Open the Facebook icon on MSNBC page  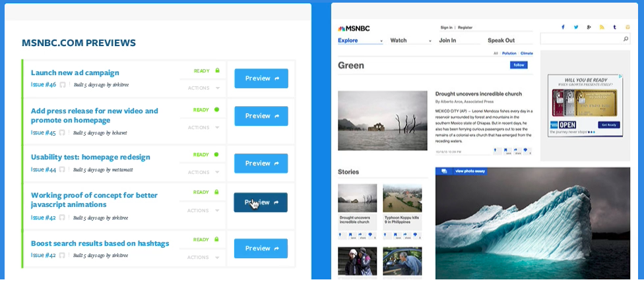pyautogui.click(x=563, y=27)
